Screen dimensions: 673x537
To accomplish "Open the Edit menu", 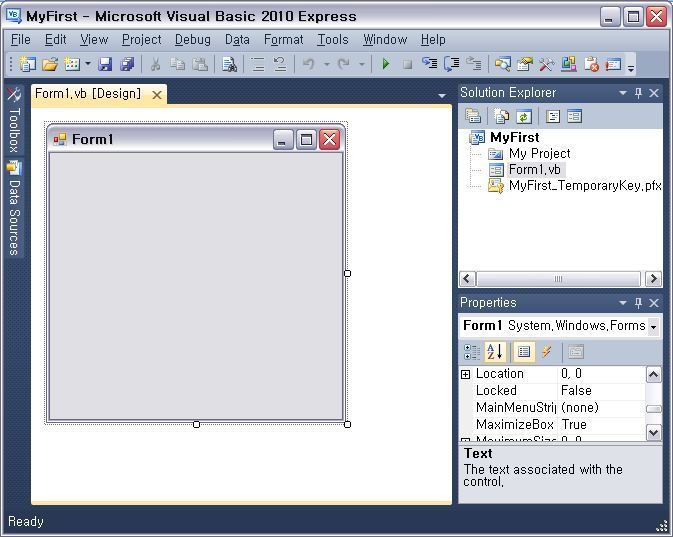I will (x=55, y=39).
